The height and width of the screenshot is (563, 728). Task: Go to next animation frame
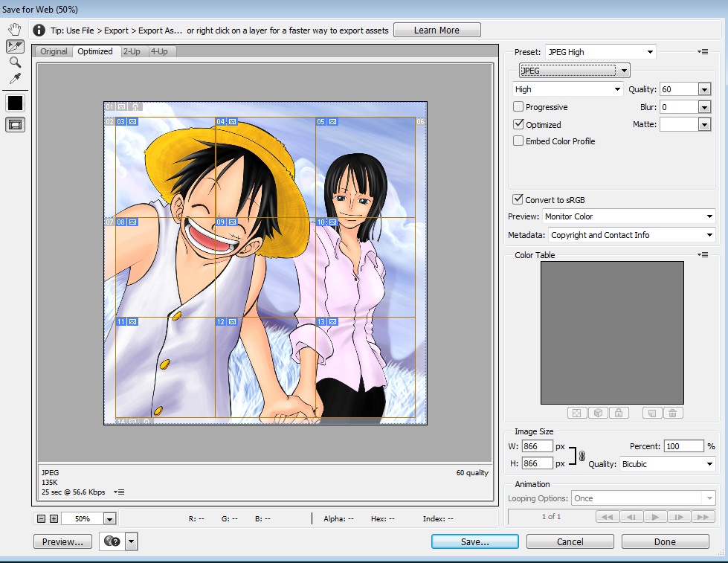[x=679, y=517]
